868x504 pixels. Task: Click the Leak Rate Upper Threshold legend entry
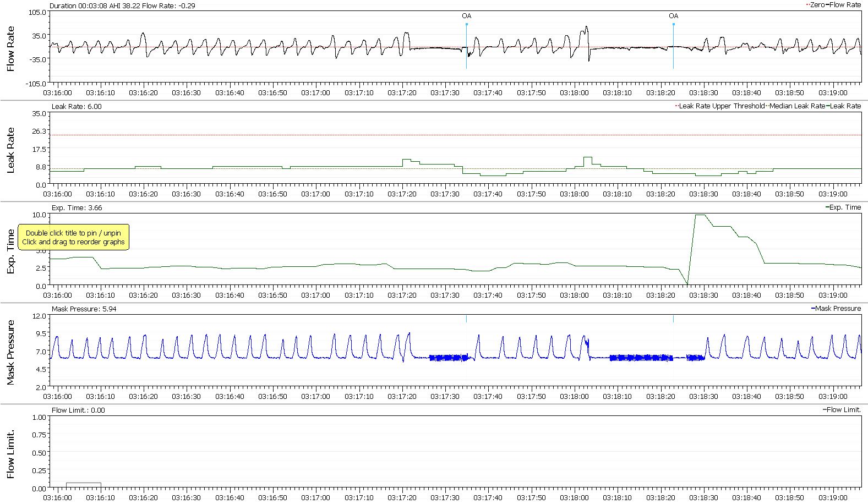(x=720, y=106)
